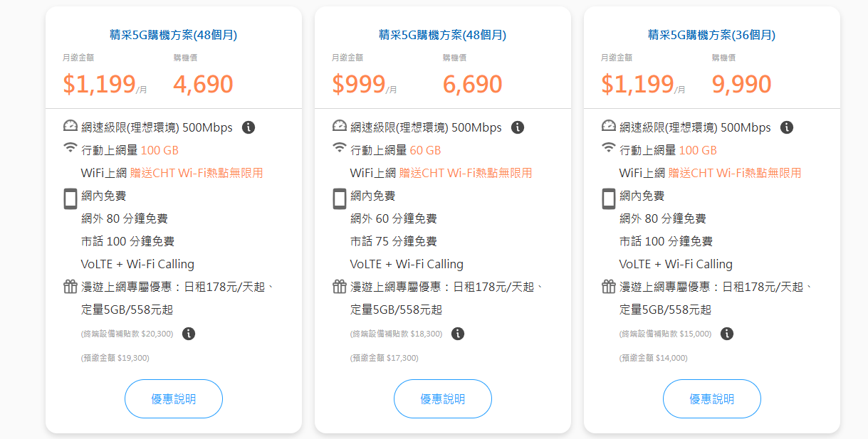Click speedometer icon in the 9,990 plan card
The image size is (868, 439).
click(609, 126)
